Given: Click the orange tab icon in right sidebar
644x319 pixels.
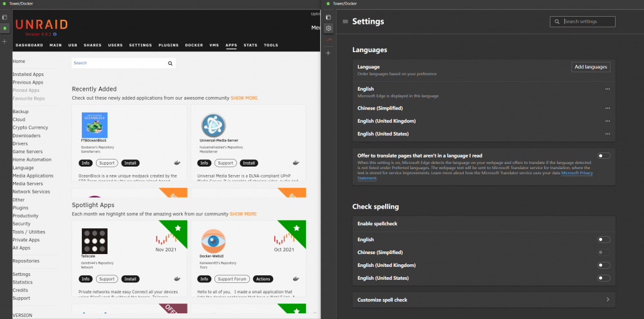Looking at the screenshot, I should click(328, 39).
